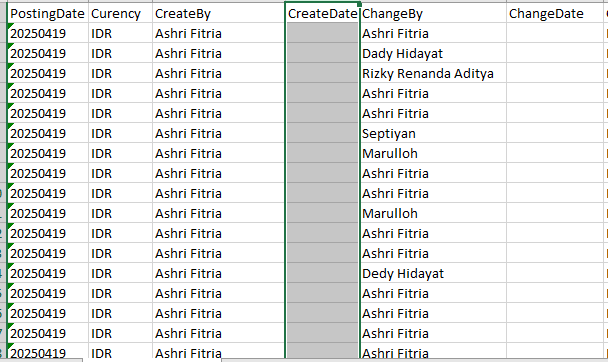608x362 pixels.
Task: Click green error indicator on first PostingDate cell
Action: coord(10,26)
